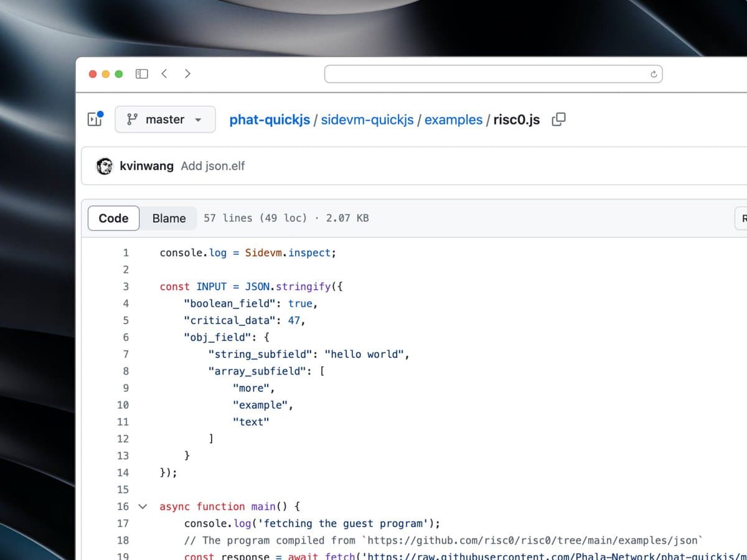This screenshot has height=560, width=747.
Task: Open the examples folder breadcrumb
Action: click(x=453, y=119)
